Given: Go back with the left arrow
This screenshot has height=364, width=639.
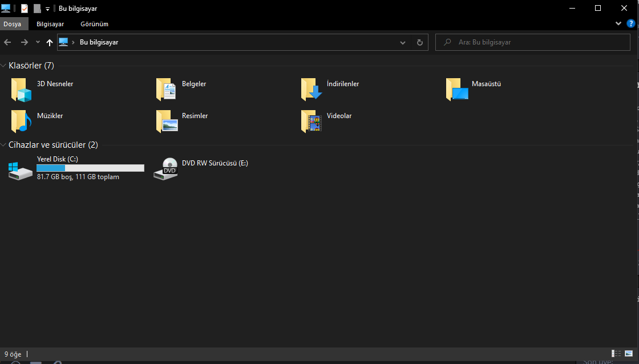Looking at the screenshot, I should (7, 42).
